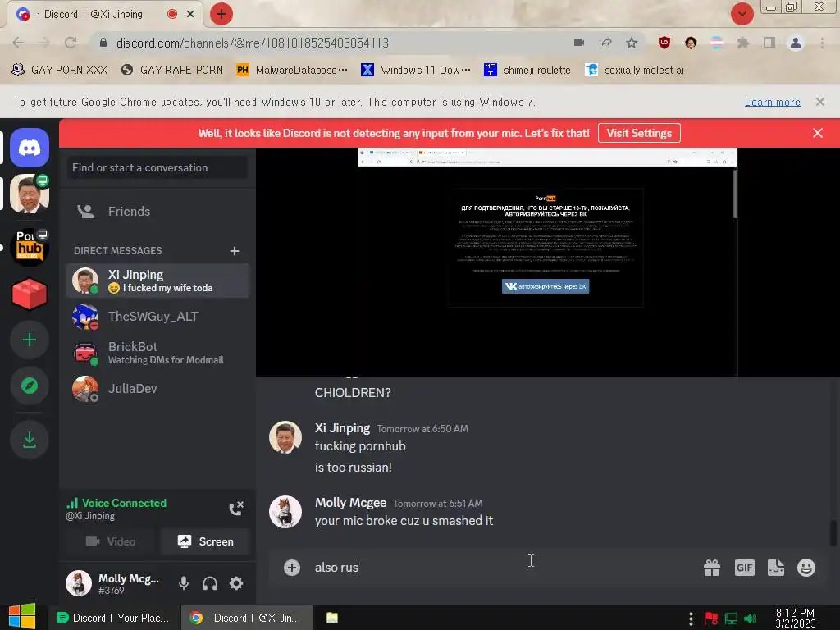Open Xi Jinping direct message
The image size is (840, 630).
(157, 281)
